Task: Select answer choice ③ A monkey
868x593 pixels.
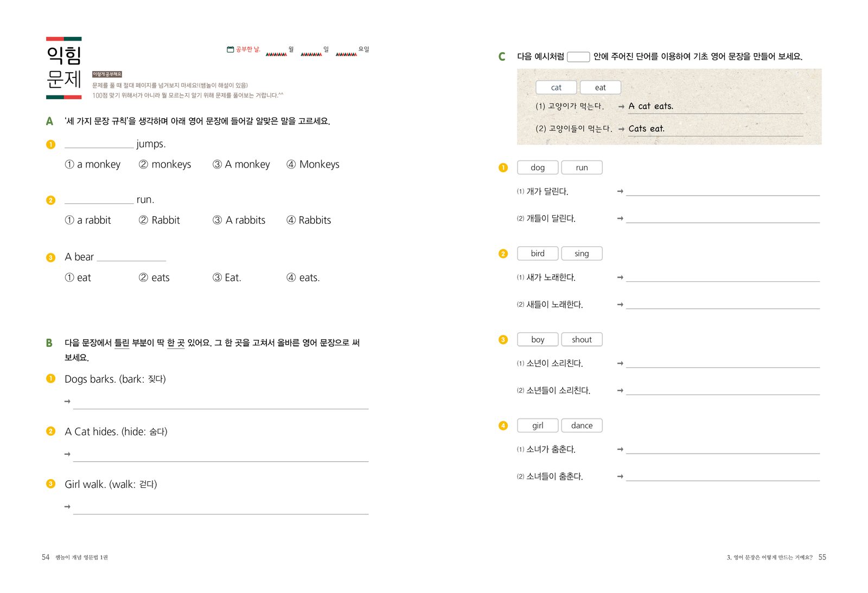Action: click(x=241, y=164)
